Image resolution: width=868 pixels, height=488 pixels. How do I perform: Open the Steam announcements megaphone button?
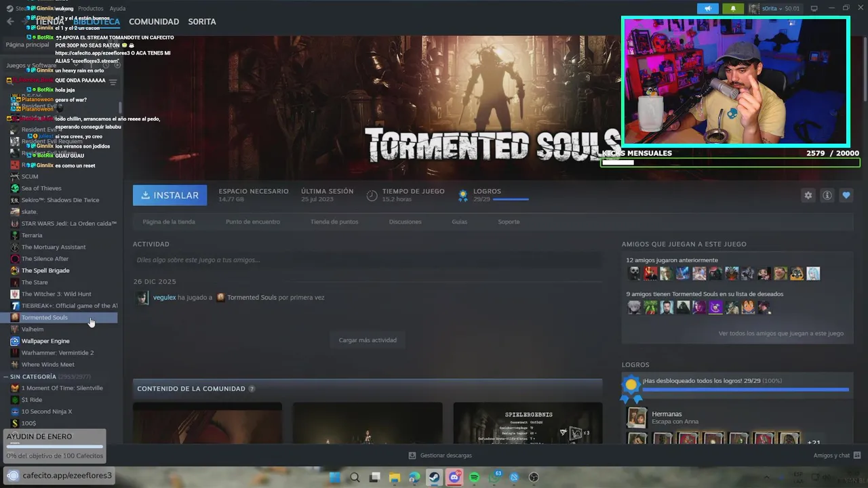point(707,9)
